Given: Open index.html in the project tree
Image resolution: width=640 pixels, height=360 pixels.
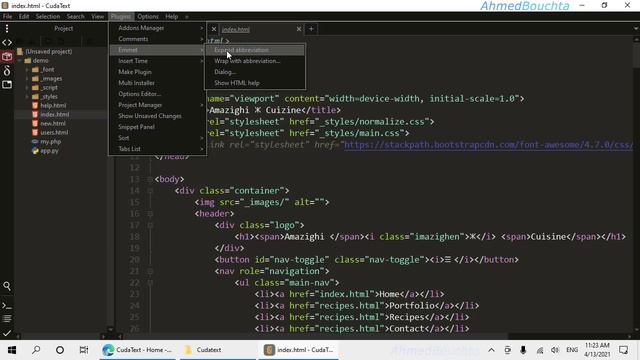Looking at the screenshot, I should pos(54,114).
